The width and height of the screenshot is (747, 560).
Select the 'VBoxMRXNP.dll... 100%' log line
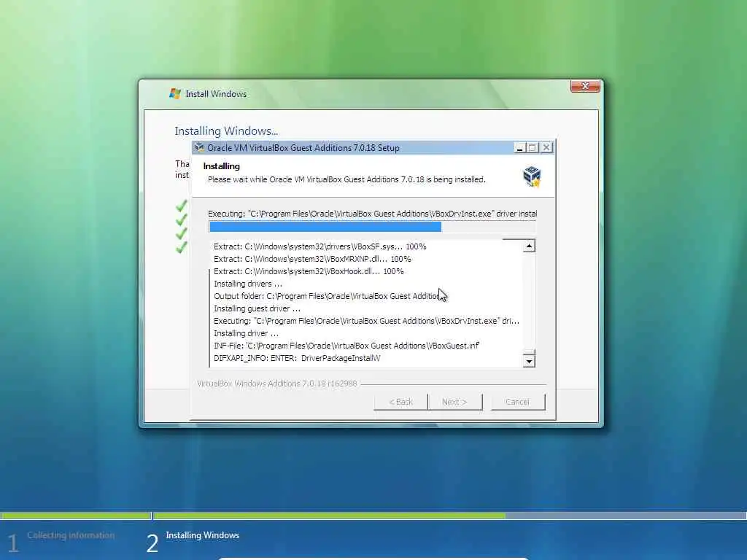coord(312,259)
